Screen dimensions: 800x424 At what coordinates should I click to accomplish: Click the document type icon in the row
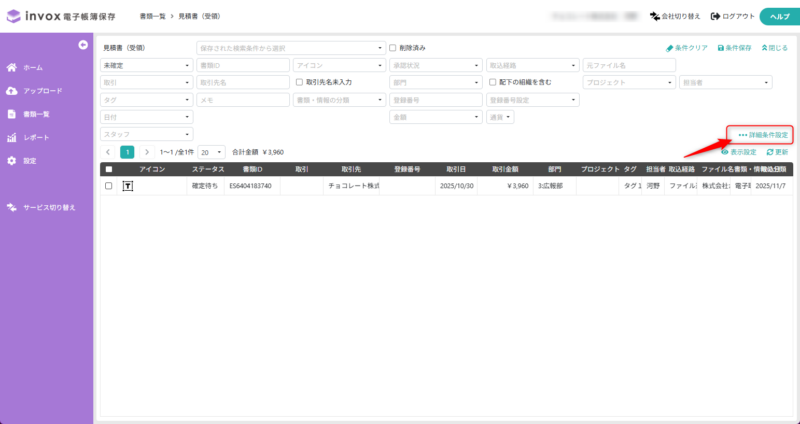tap(128, 186)
